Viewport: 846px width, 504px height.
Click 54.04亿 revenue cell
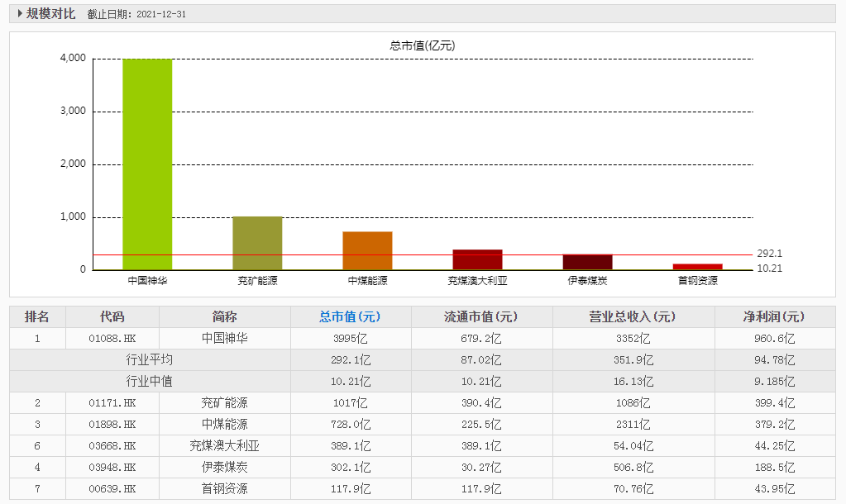tap(633, 446)
